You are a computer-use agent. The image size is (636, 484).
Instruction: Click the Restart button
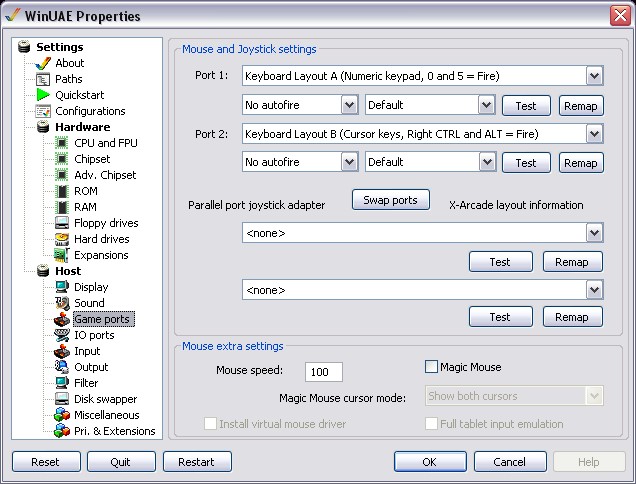[x=197, y=462]
